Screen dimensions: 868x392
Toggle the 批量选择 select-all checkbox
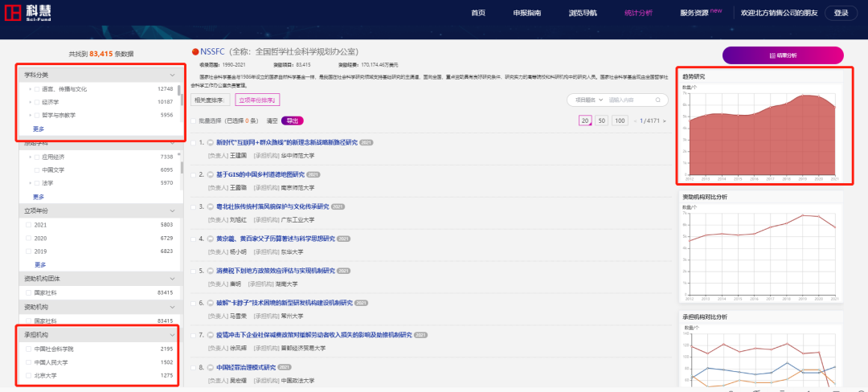point(193,120)
